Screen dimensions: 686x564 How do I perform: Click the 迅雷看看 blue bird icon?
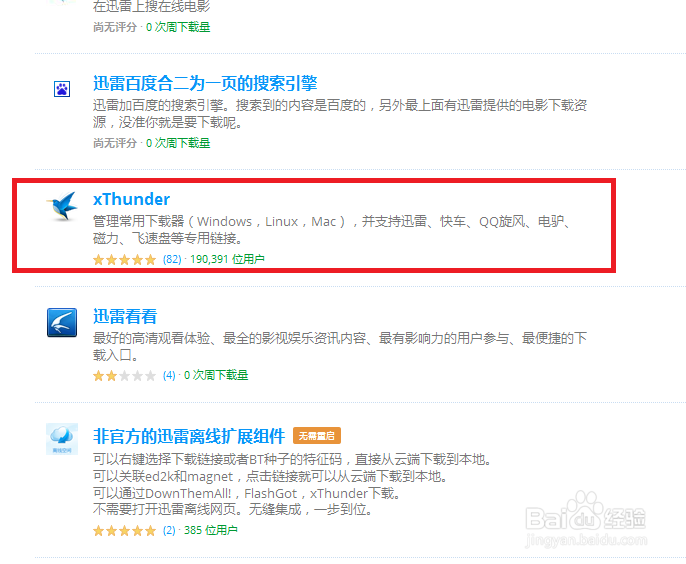(x=62, y=322)
